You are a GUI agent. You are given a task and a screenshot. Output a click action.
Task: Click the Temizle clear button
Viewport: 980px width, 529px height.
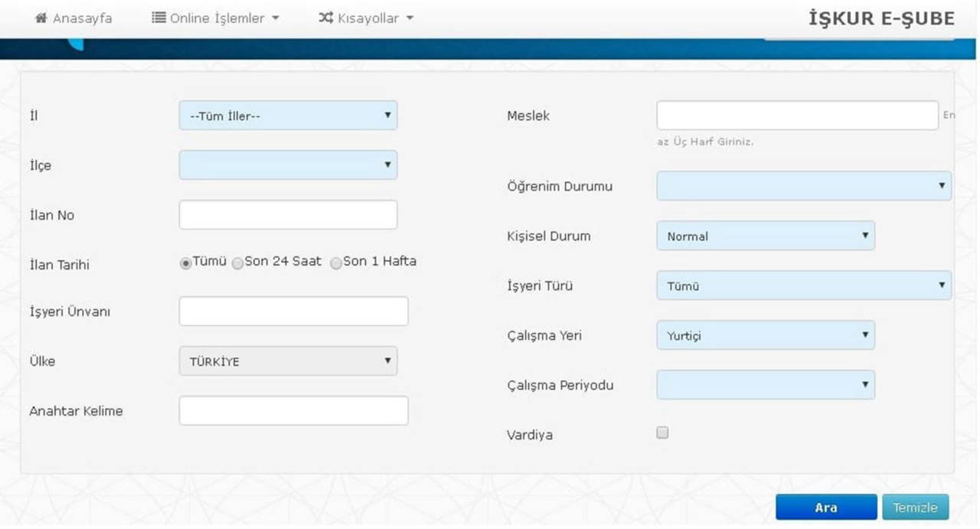[915, 508]
